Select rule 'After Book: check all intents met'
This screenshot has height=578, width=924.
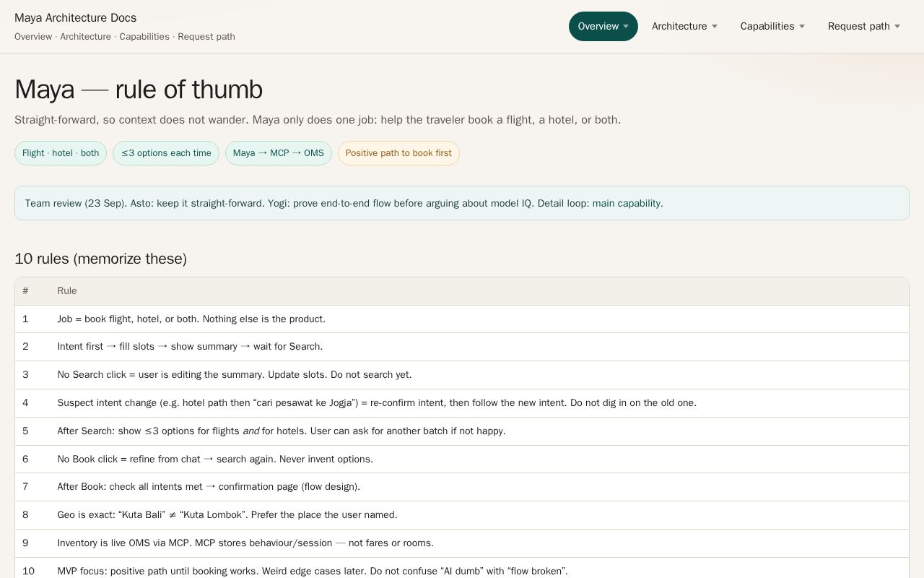click(x=462, y=487)
